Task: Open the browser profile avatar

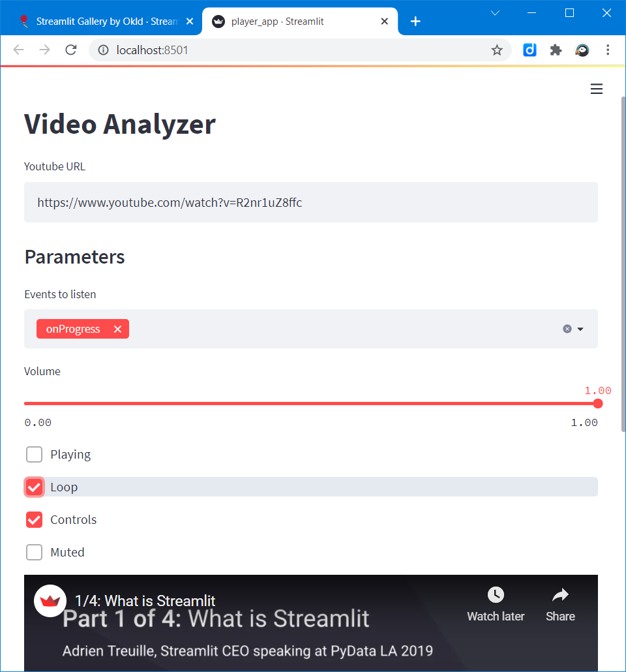Action: click(582, 50)
